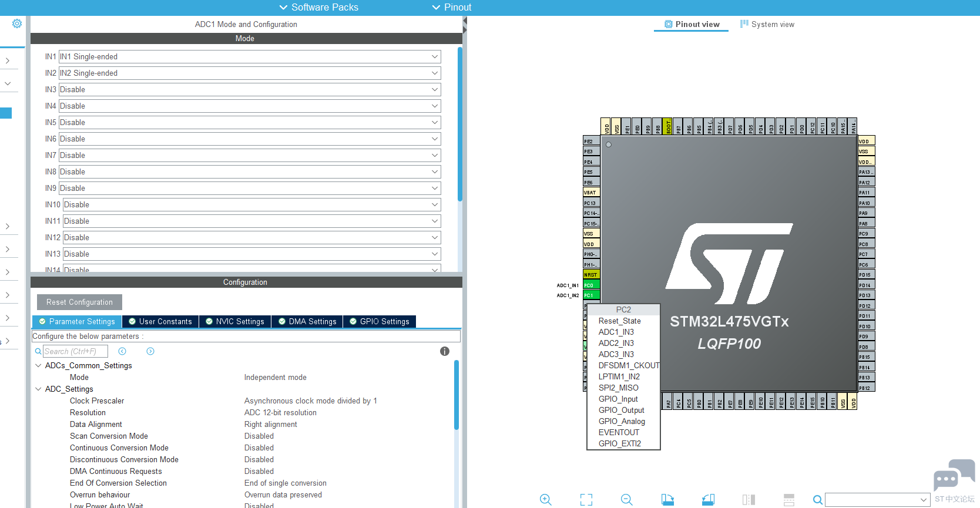Open the IN2 mode dropdown
This screenshot has width=980, height=508.
pos(250,73)
